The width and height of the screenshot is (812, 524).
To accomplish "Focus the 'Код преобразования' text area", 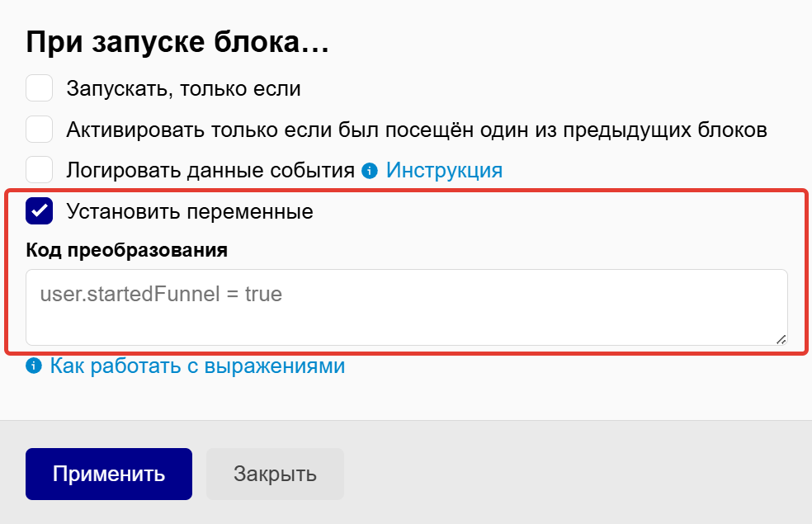I will [407, 307].
